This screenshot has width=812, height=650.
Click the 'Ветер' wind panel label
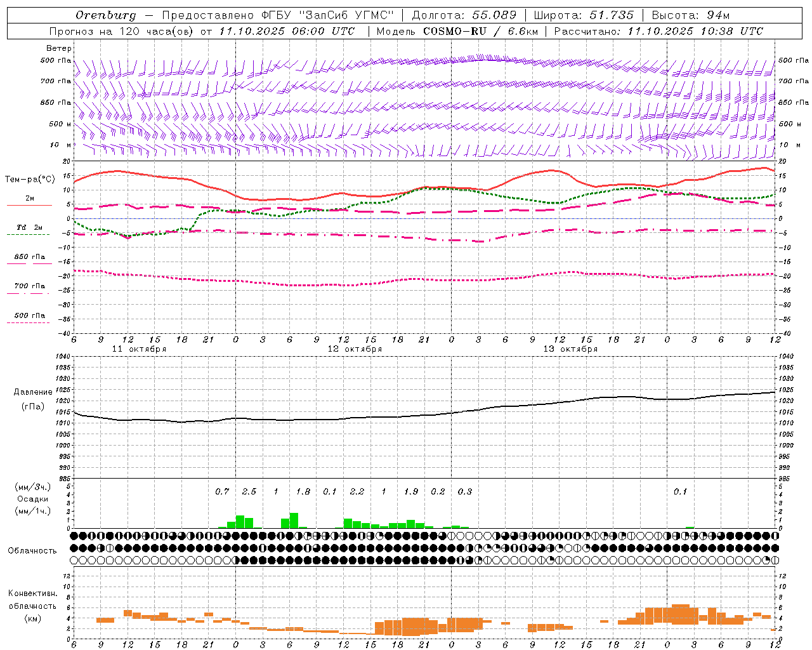pos(59,48)
